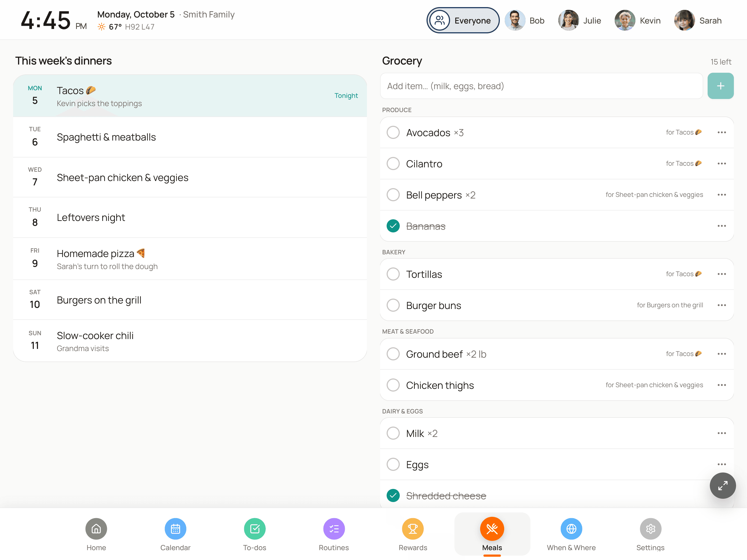Screen dimensions: 747x560
Task: Open Routines list icon
Action: click(334, 529)
